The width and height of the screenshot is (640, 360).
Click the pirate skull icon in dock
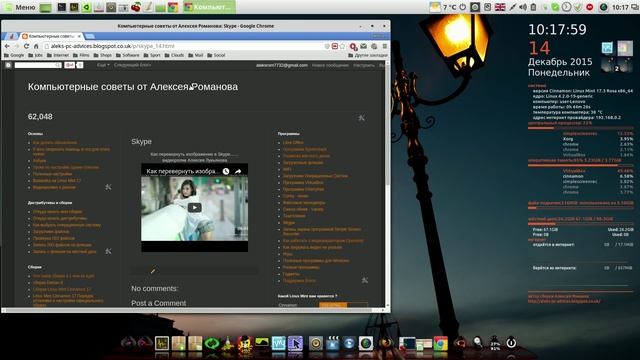tap(245, 344)
